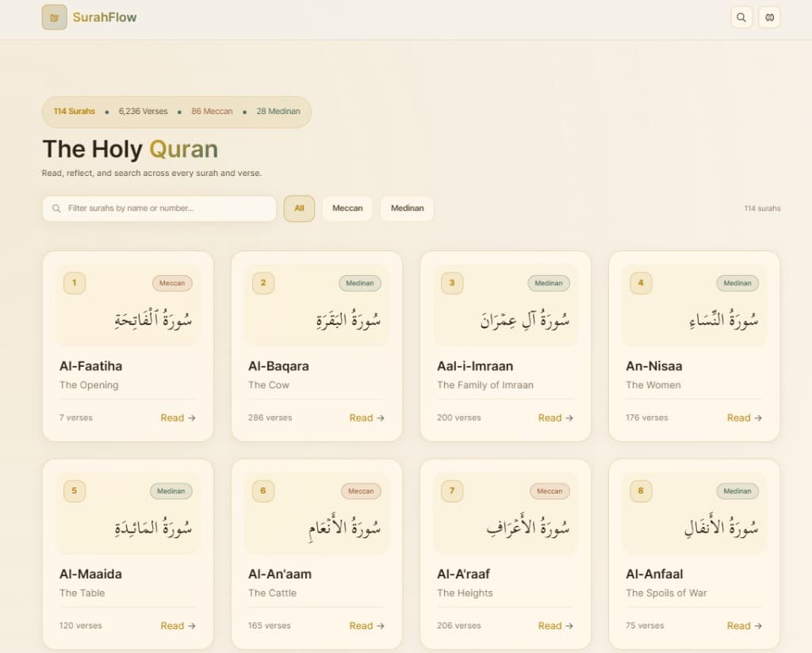Select the Al-An'aam surah title
The height and width of the screenshot is (653, 812).
280,574
